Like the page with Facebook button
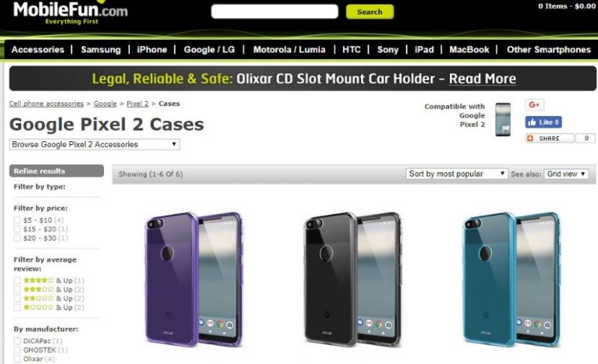598x364 pixels. [x=543, y=122]
